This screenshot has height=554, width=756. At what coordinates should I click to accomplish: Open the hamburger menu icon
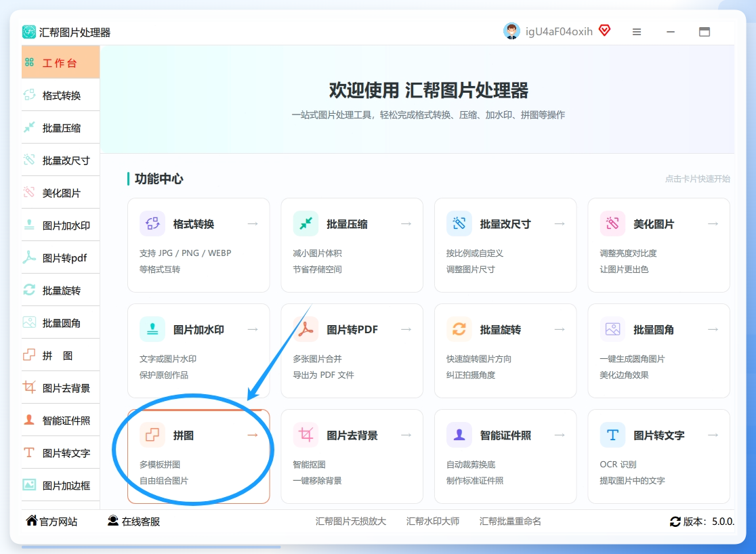(x=637, y=32)
